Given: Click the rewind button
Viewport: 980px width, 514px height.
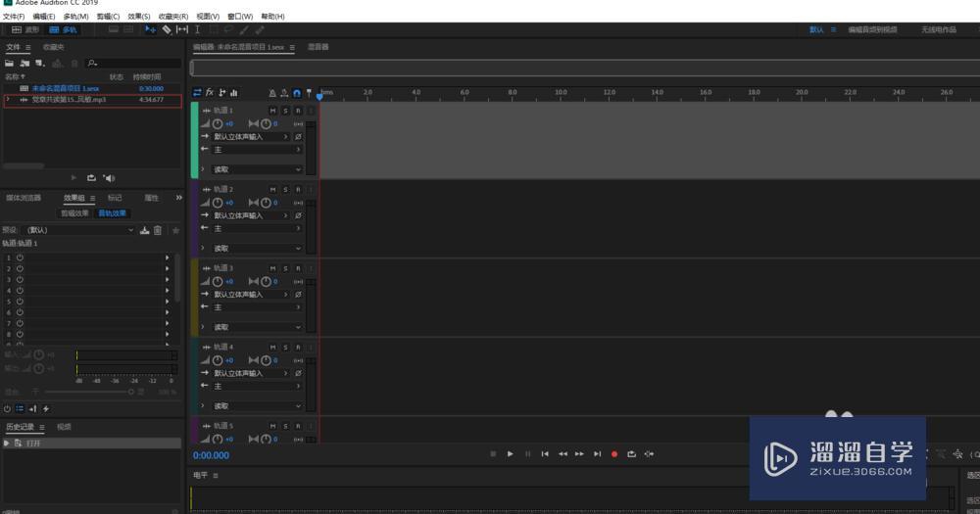Looking at the screenshot, I should click(x=563, y=454).
